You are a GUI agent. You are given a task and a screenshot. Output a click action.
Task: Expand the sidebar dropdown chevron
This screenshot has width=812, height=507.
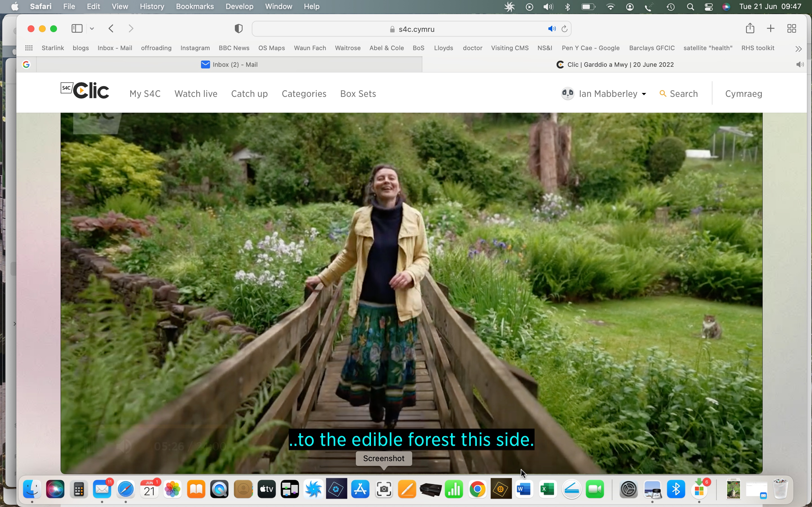[92, 28]
